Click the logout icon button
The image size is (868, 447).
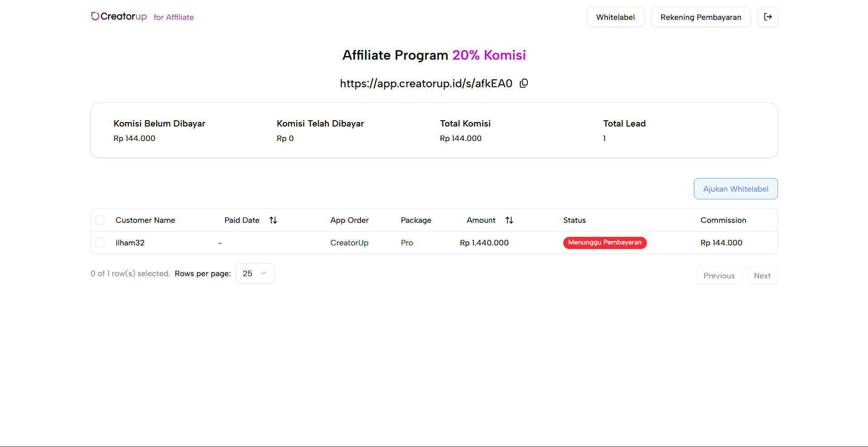tap(768, 17)
